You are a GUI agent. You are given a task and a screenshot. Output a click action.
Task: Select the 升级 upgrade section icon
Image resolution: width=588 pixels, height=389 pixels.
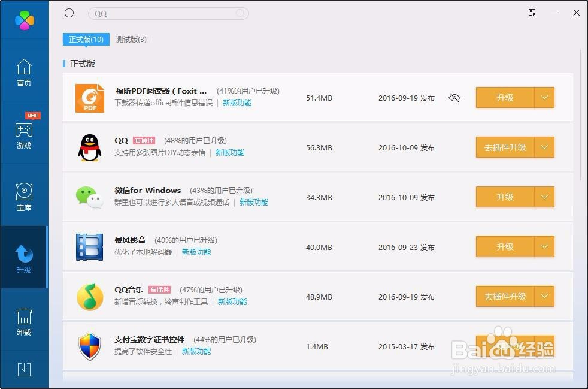(24, 253)
